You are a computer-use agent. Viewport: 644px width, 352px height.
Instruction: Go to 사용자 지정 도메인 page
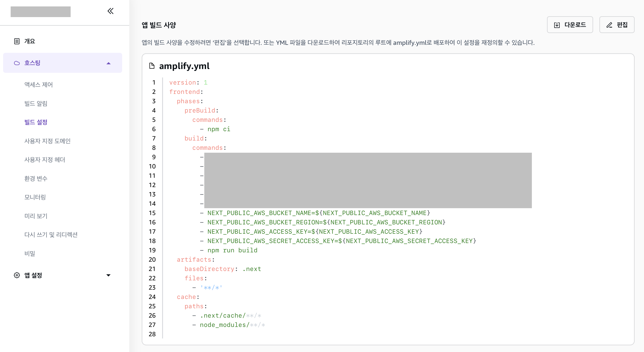click(x=47, y=141)
